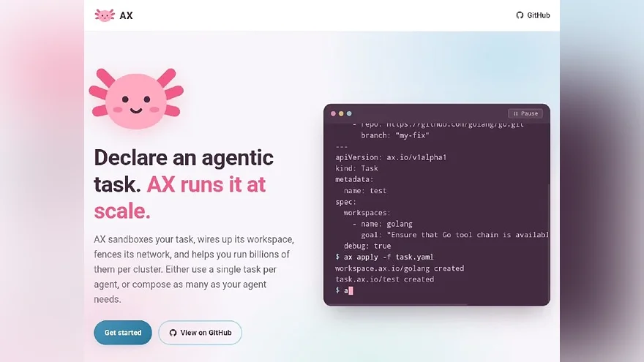Screen dimensions: 644x362
Task: Click 'workspace.ax.io/golang created' output line
Action: point(400,268)
